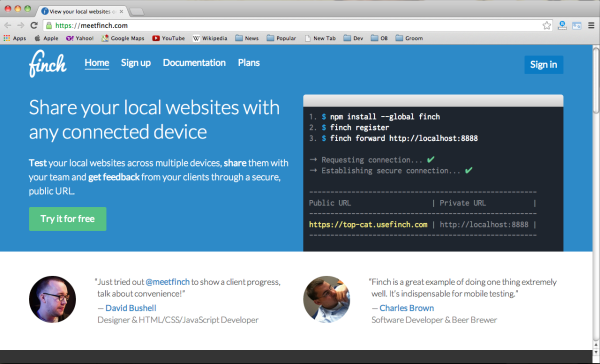Image resolution: width=600 pixels, height=364 pixels.
Task: Click the user profile extension icon
Action: [562, 25]
